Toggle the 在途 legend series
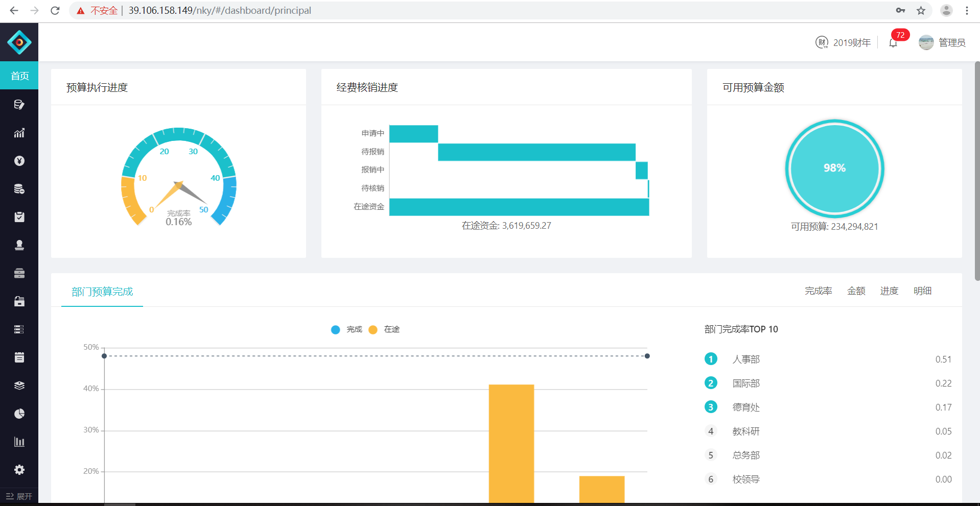The height and width of the screenshot is (506, 980). click(x=384, y=329)
